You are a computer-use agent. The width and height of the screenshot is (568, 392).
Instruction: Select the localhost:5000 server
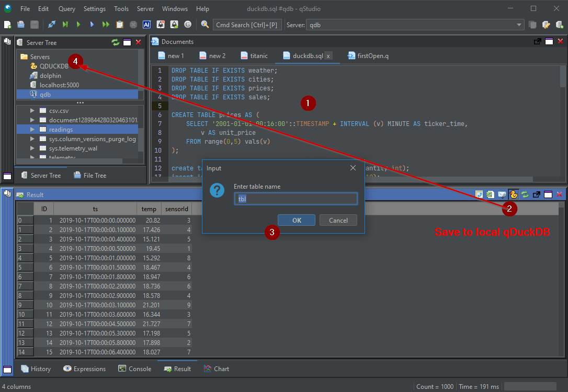coord(60,85)
